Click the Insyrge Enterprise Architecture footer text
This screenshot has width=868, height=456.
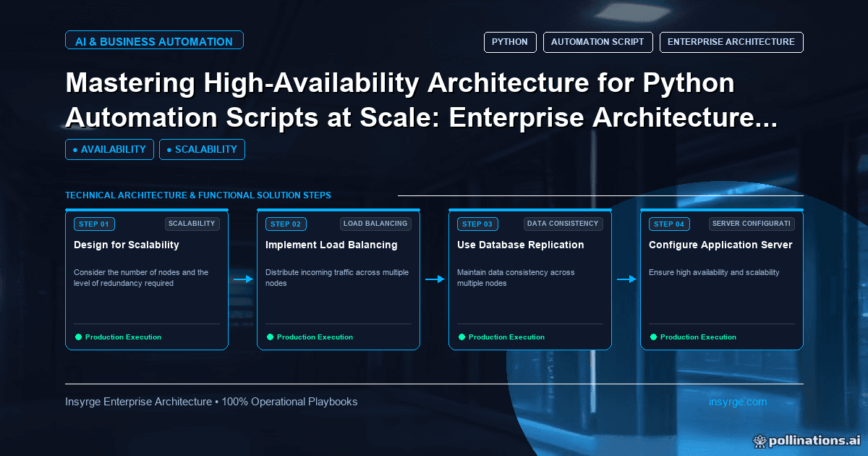coord(211,402)
